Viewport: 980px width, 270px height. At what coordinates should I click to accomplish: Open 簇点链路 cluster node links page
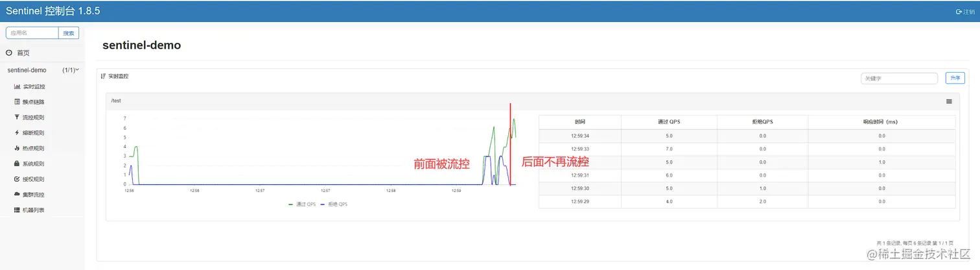point(29,102)
